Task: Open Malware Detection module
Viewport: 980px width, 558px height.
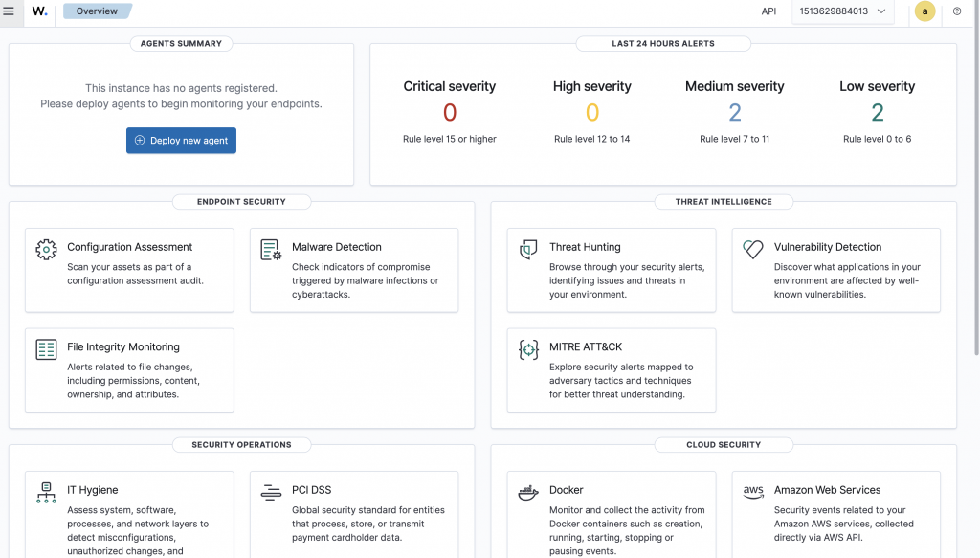Action: 354,270
